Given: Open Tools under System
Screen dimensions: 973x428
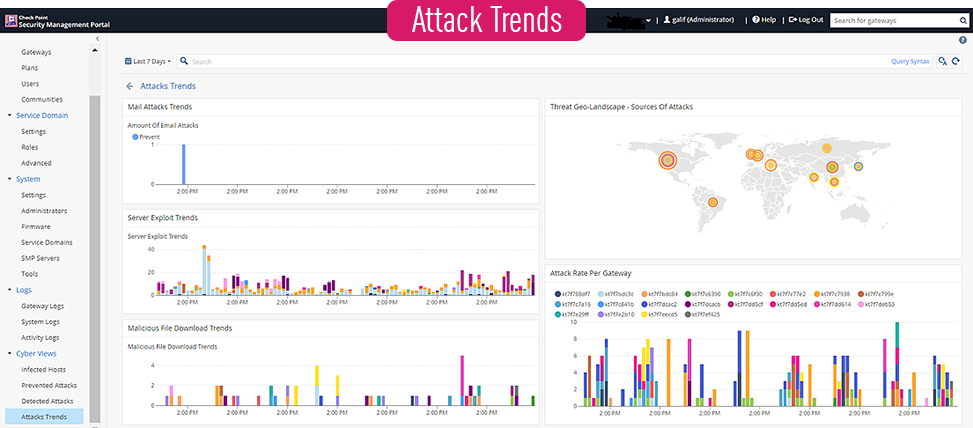Looking at the screenshot, I should (29, 274).
